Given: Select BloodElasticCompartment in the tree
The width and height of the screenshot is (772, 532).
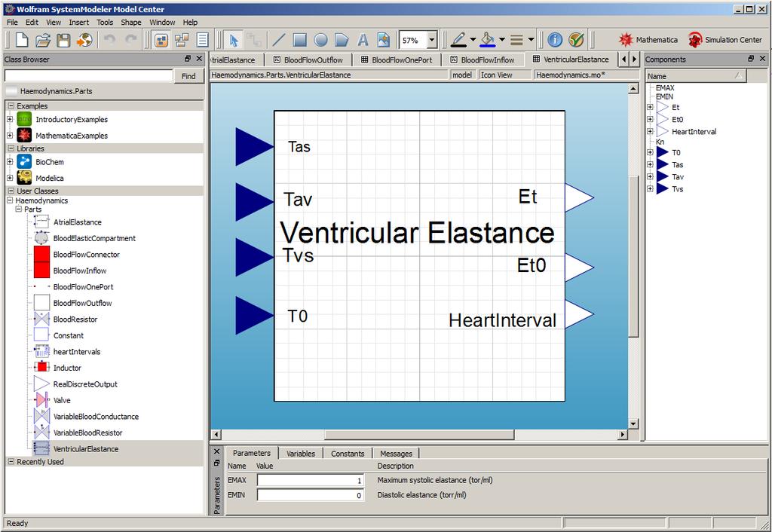Looking at the screenshot, I should click(x=94, y=238).
